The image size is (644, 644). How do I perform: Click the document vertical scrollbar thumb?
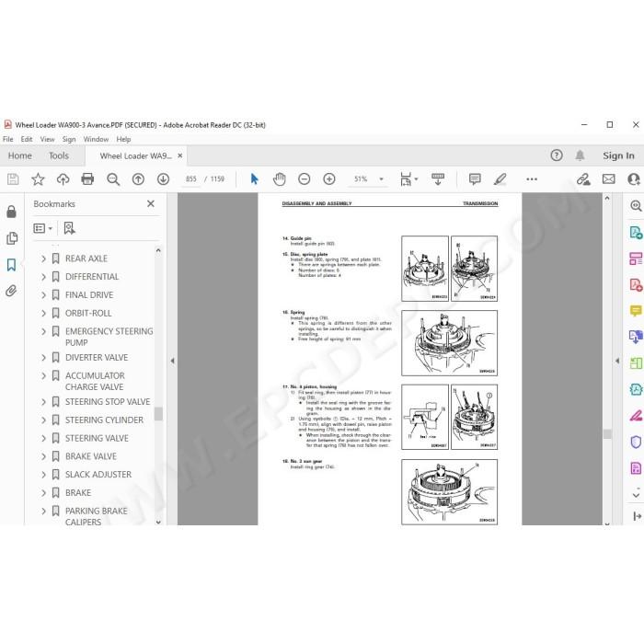tap(607, 433)
